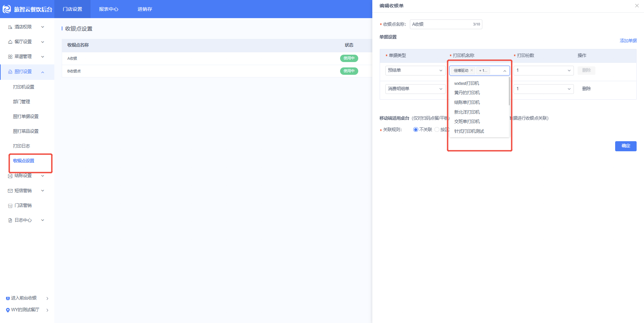Click the 餐厅设置 bell icon

click(x=10, y=42)
